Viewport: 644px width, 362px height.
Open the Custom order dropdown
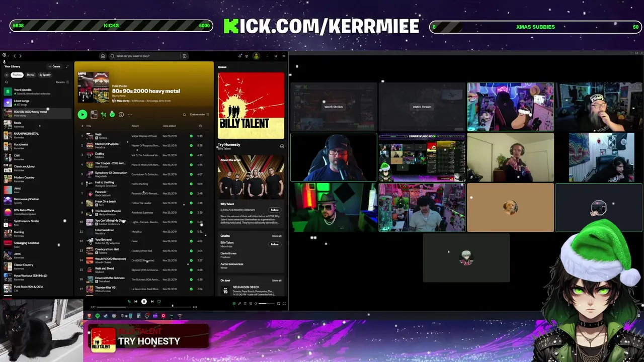pos(200,115)
